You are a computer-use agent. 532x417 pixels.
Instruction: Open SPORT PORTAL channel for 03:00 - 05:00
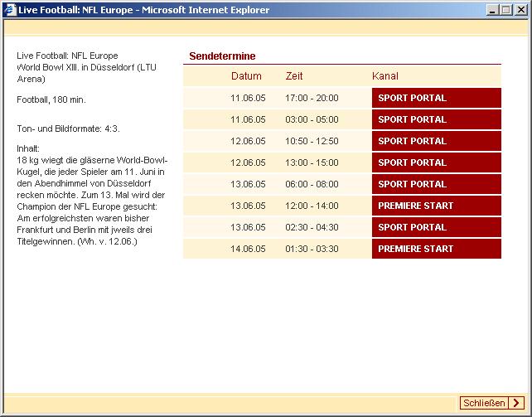437,119
